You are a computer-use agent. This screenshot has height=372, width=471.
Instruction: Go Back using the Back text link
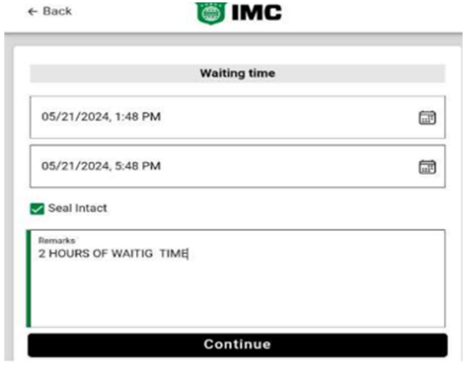pos(57,11)
